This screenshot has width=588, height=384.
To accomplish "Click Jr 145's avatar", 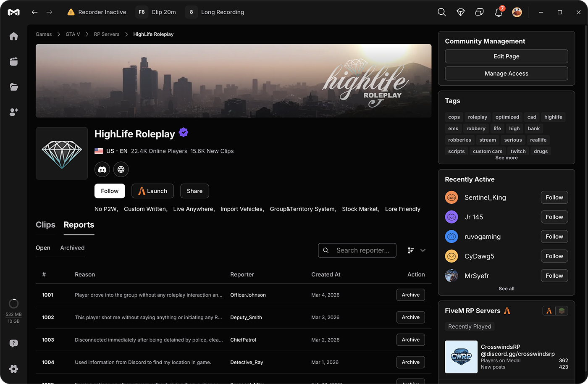I will coord(451,217).
